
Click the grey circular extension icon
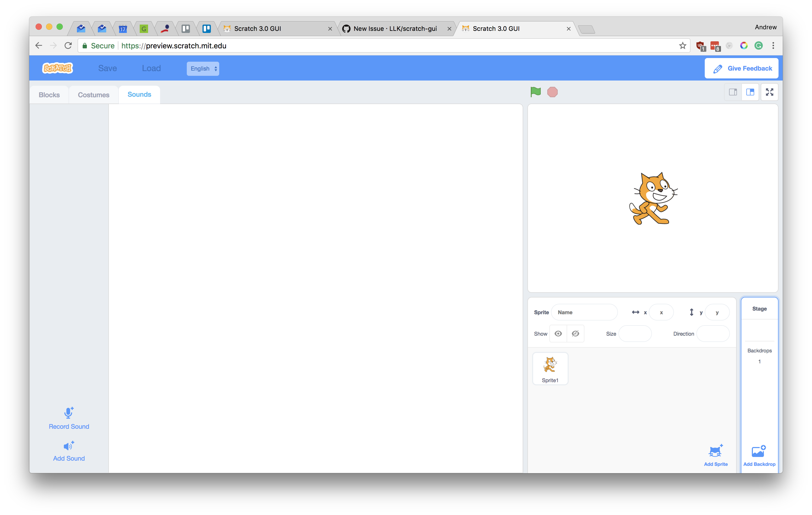pos(729,45)
